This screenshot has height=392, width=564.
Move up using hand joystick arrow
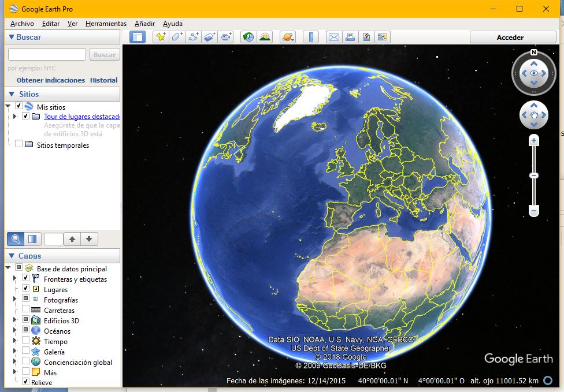tap(534, 105)
